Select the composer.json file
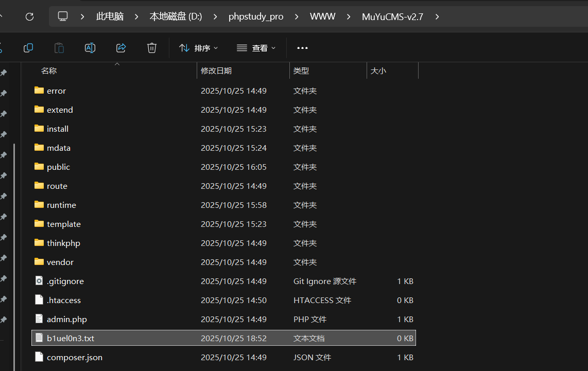The width and height of the screenshot is (588, 371). (x=74, y=357)
